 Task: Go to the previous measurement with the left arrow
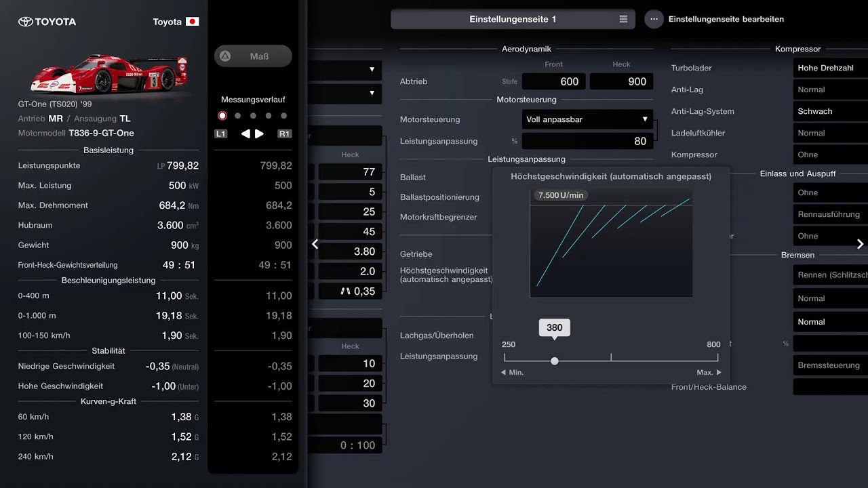(x=245, y=134)
